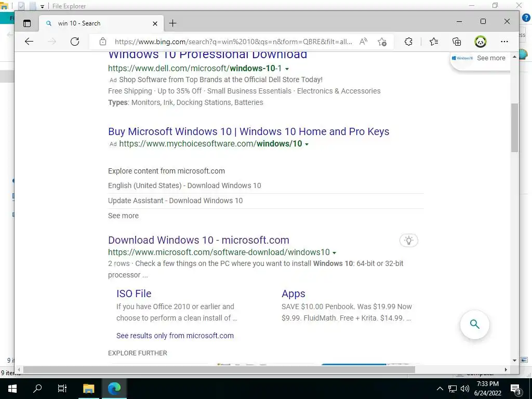Click https://www.dell.com/microsoft/windows-10-1 URL text
Viewport: 532px width, 399px height.
pyautogui.click(x=195, y=68)
